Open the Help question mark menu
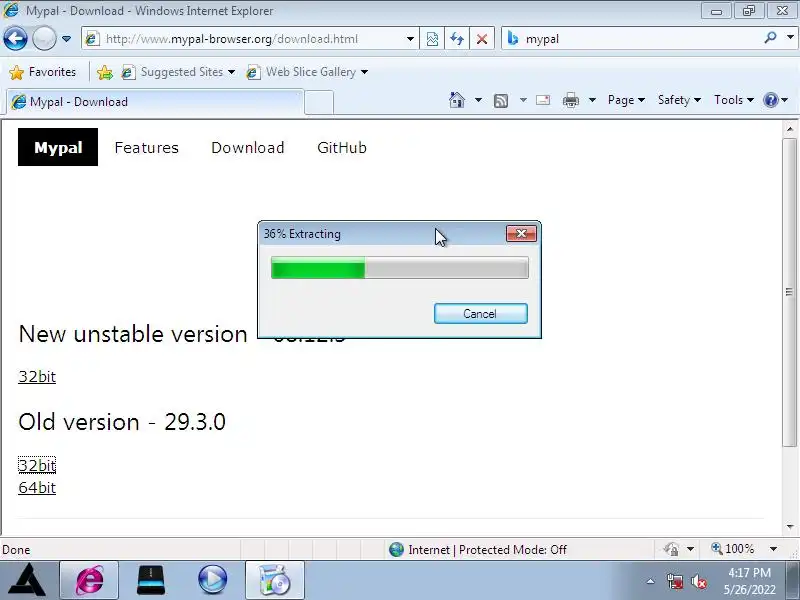800x600 pixels. point(775,100)
